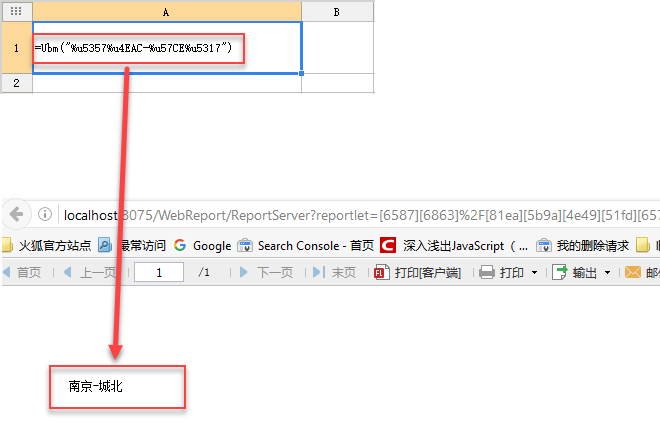Click cell A1 containing the Ubm formula

point(167,48)
